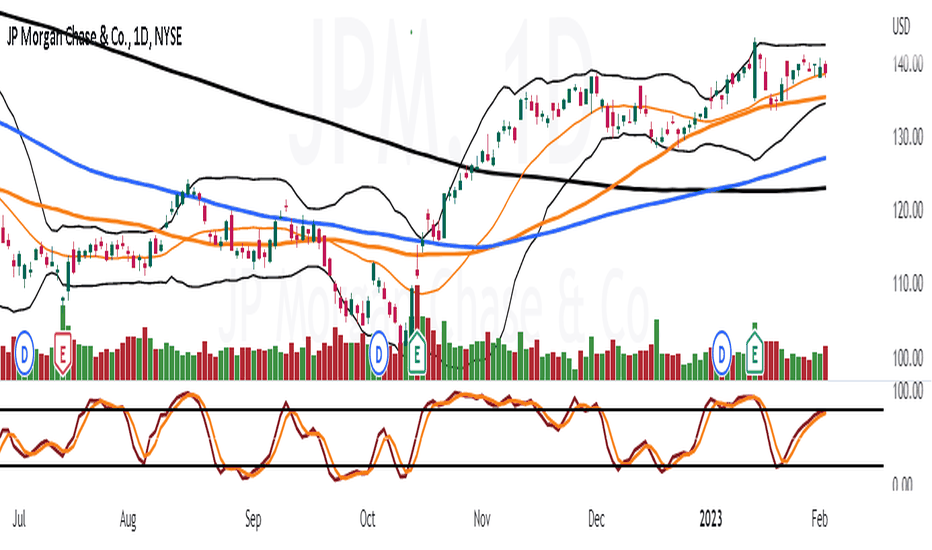Click the Dec label on the time axis
The width and height of the screenshot is (932, 550).
(x=596, y=519)
